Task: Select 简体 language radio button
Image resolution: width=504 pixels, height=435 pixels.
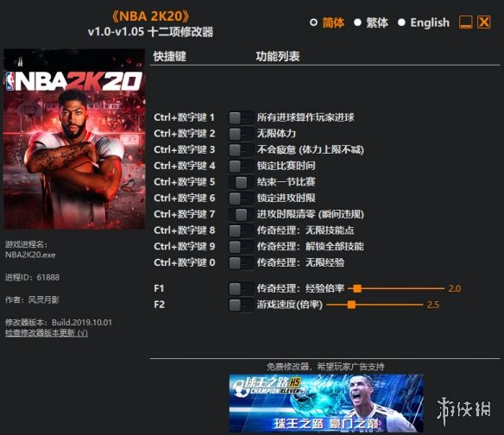Action: click(x=313, y=22)
